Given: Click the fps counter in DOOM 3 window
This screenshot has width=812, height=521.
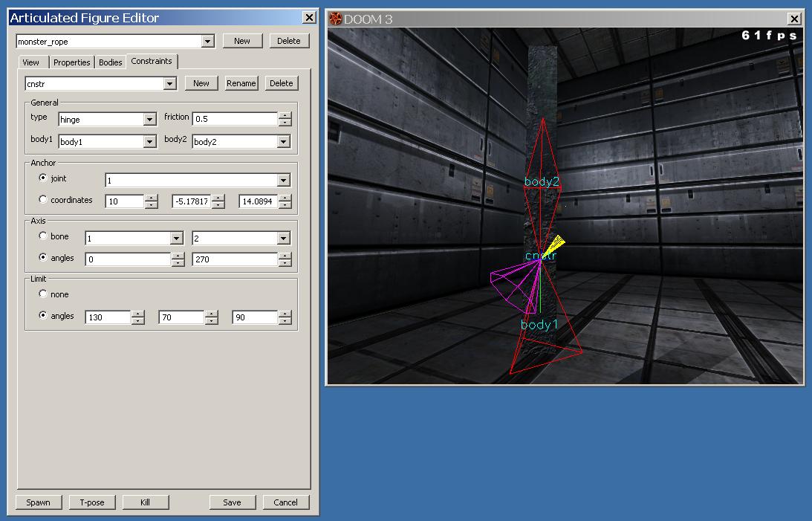Looking at the screenshot, I should coord(769,35).
